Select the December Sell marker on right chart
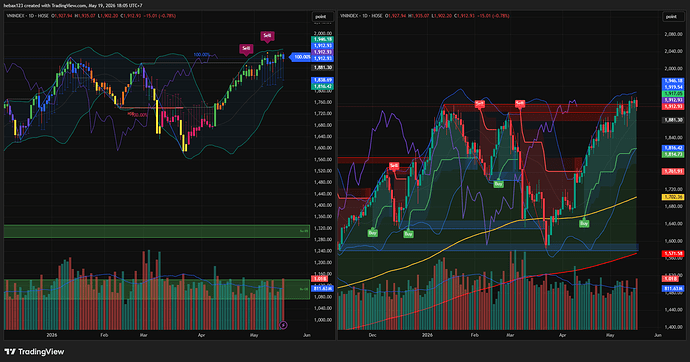Image resolution: width=690 pixels, height=362 pixels. pyautogui.click(x=394, y=166)
